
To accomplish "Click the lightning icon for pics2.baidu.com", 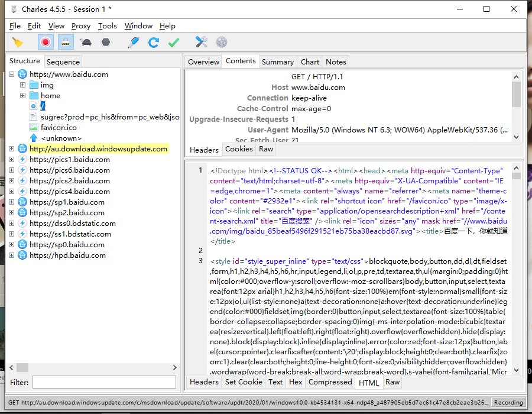I will click(x=22, y=180).
